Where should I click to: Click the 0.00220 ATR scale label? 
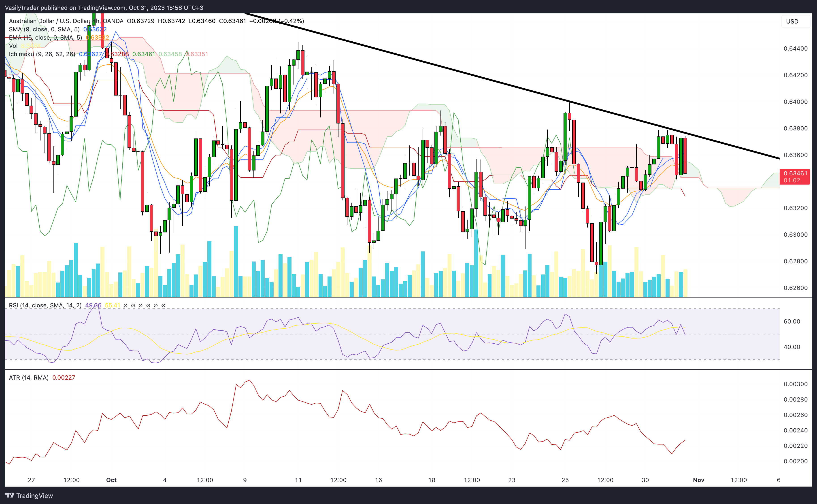tap(796, 446)
